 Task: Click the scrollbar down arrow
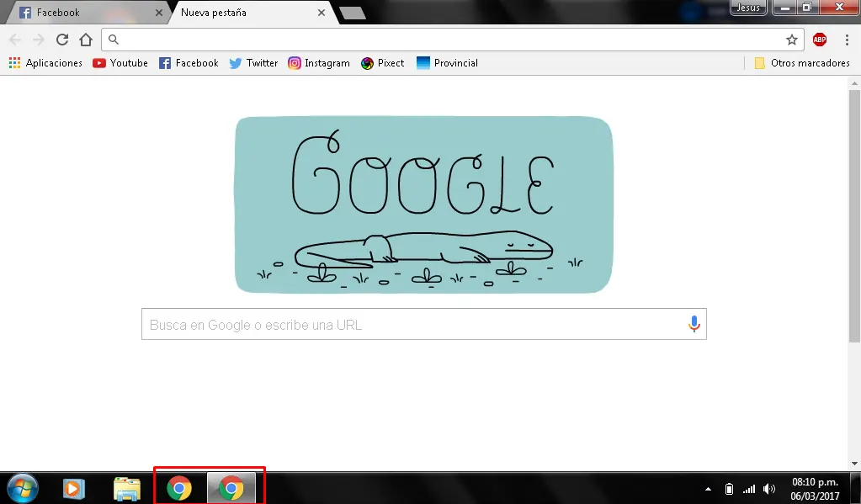coord(854,464)
